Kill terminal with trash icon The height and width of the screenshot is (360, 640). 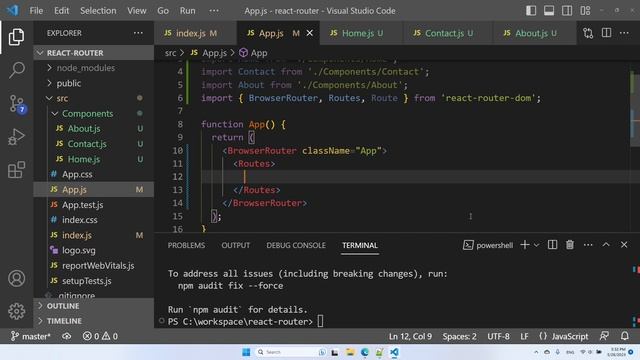[x=570, y=245]
